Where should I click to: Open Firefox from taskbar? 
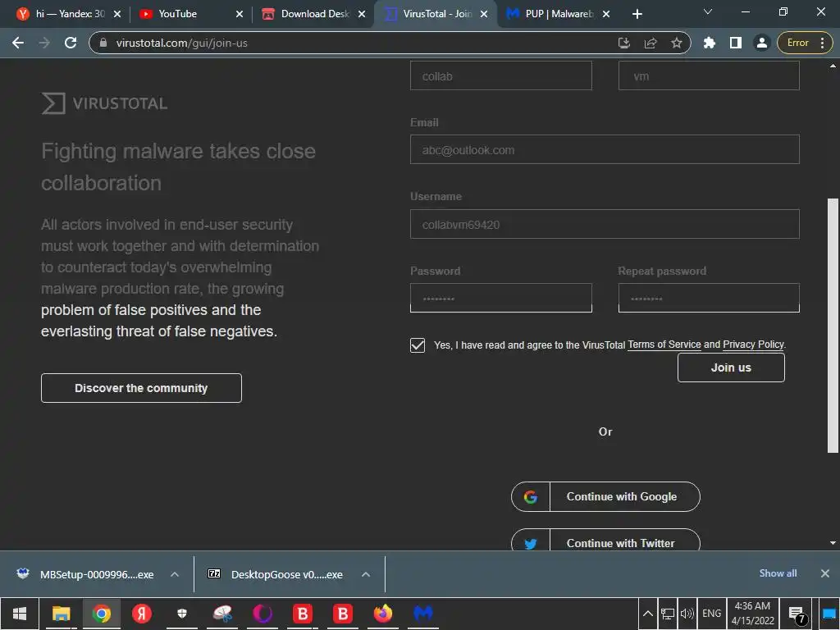382,614
